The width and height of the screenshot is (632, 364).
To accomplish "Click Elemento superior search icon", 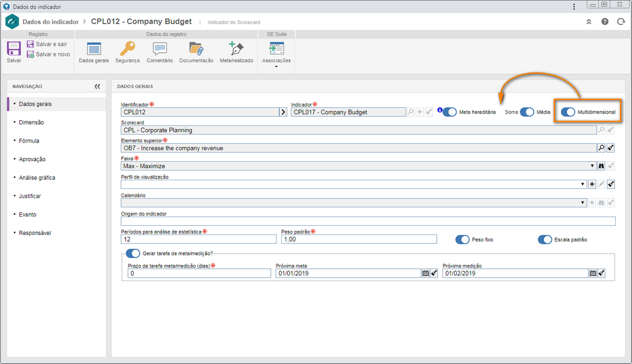I will coord(601,148).
